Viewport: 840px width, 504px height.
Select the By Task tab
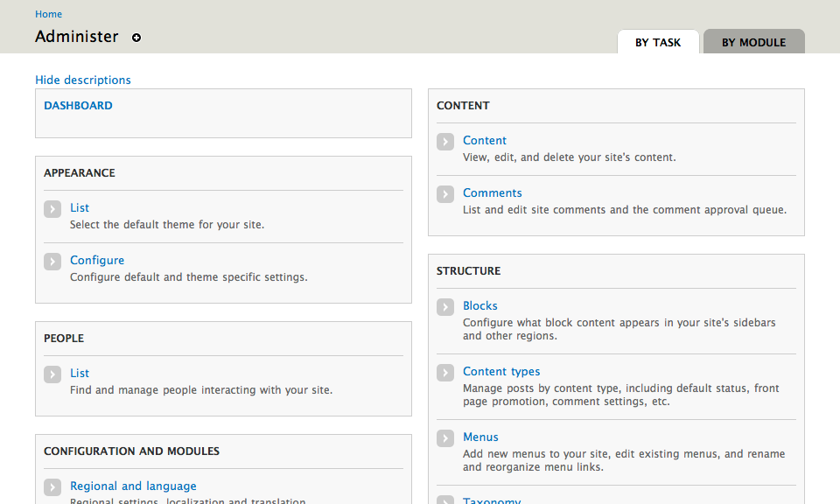point(658,42)
